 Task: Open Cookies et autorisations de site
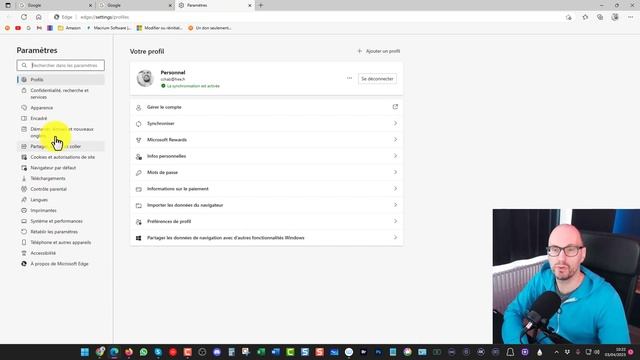(x=60, y=157)
